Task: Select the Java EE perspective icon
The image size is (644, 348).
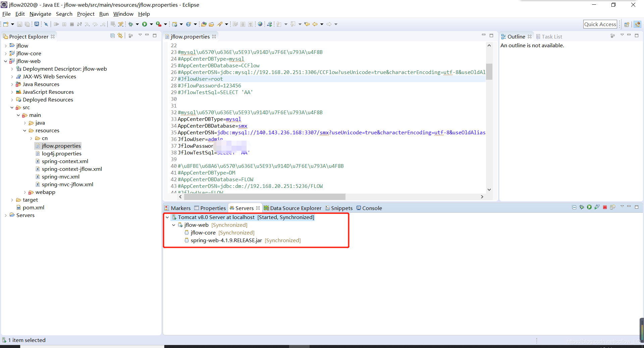Action: point(638,24)
